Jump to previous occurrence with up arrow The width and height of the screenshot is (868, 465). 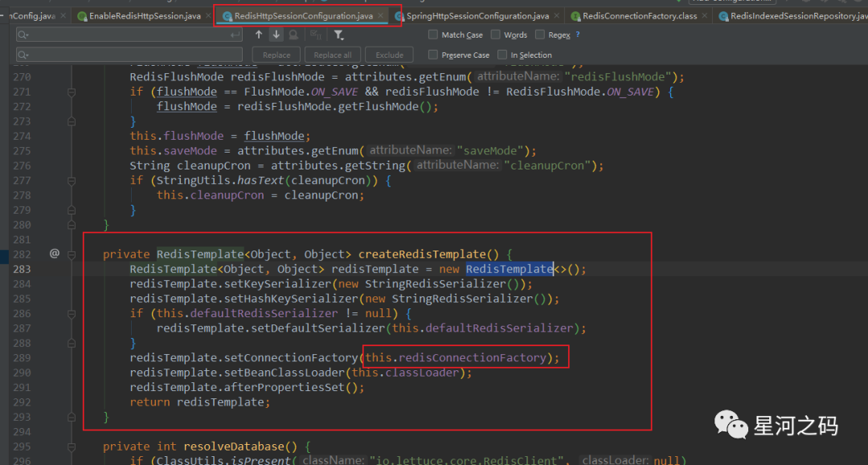(259, 35)
